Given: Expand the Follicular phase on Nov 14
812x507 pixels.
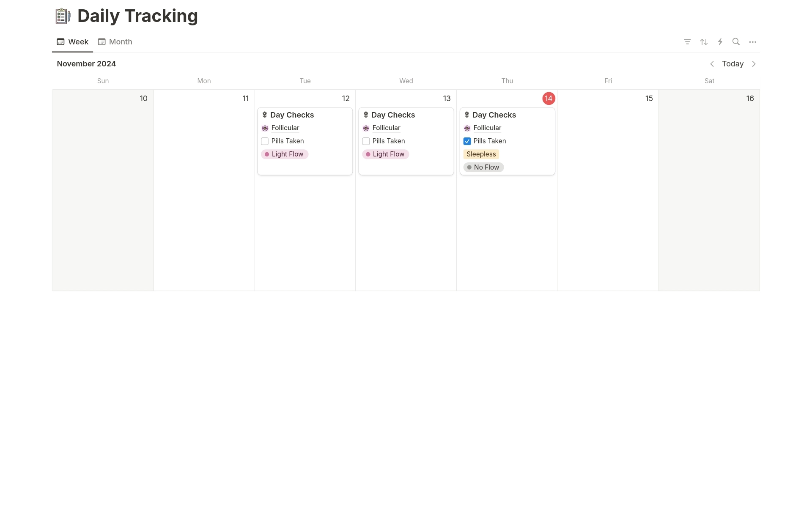Looking at the screenshot, I should tap(487, 127).
